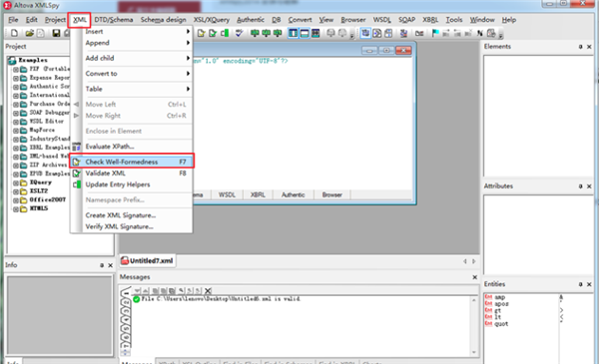Screen dimensions: 599x364
Task: Click the Check Well-Formedness icon in the toolbar
Action: click(x=201, y=34)
